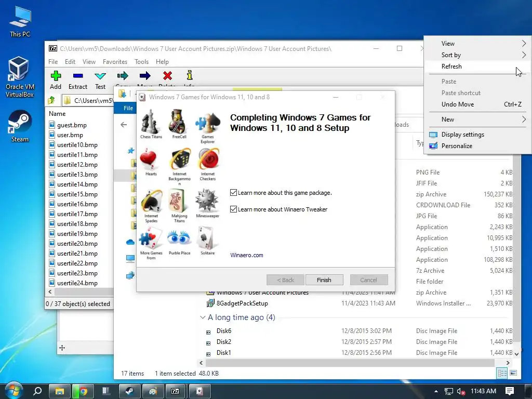The height and width of the screenshot is (399, 532).
Task: Uncheck Learn more about Winaero Tweaker
Action: [233, 209]
